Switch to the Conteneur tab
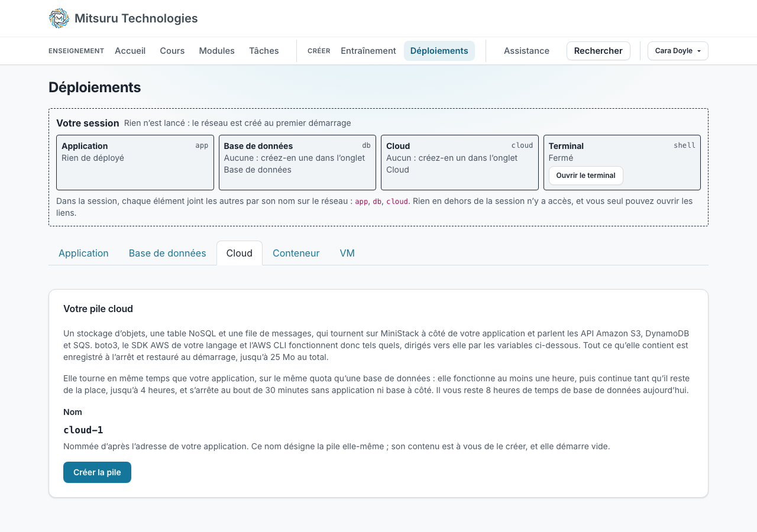The width and height of the screenshot is (757, 532). point(296,253)
